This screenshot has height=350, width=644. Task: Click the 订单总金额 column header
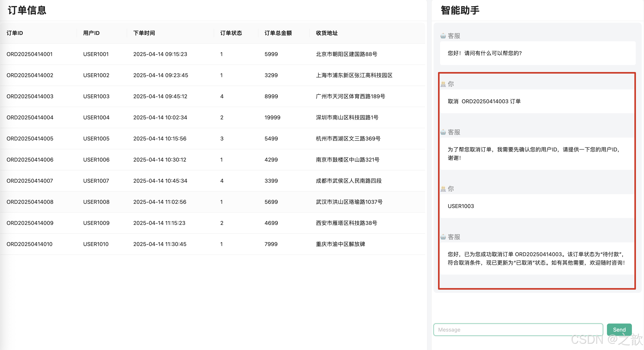[278, 33]
